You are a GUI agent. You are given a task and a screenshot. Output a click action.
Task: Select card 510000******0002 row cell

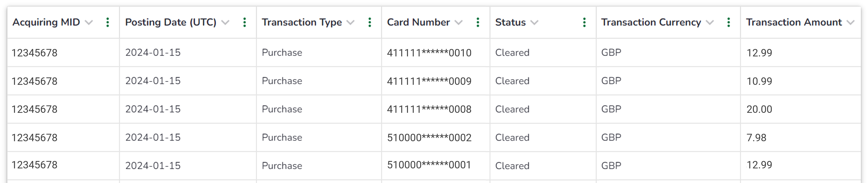click(x=429, y=138)
